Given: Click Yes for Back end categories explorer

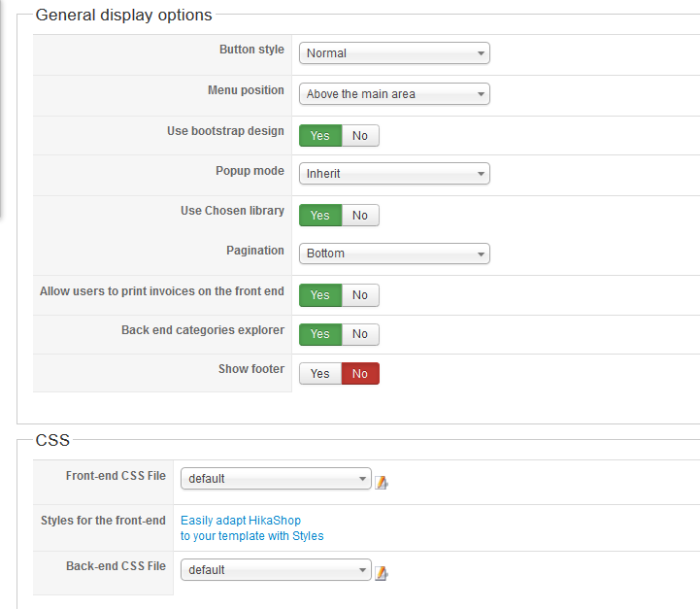Looking at the screenshot, I should [x=320, y=334].
